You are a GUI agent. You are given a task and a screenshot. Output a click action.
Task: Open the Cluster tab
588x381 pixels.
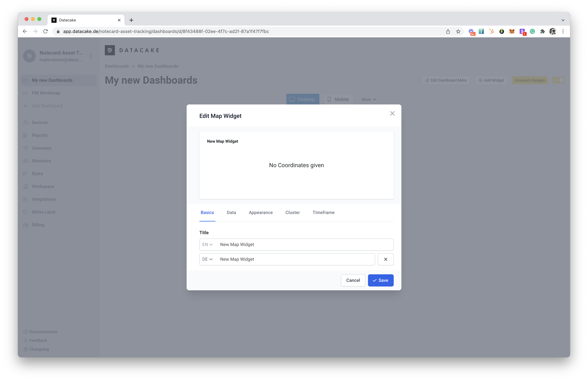coord(293,212)
